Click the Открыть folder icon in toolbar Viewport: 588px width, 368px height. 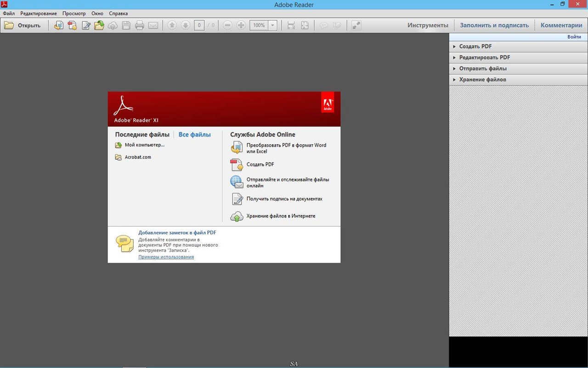[x=9, y=25]
